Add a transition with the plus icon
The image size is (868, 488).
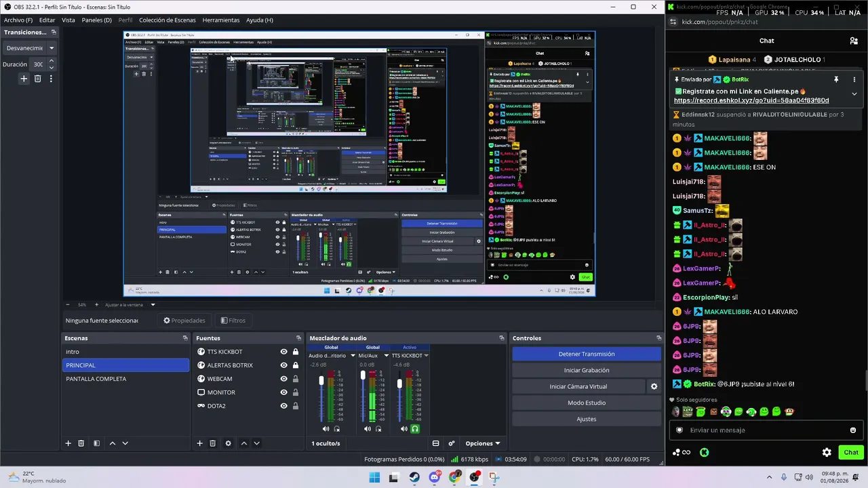(24, 79)
